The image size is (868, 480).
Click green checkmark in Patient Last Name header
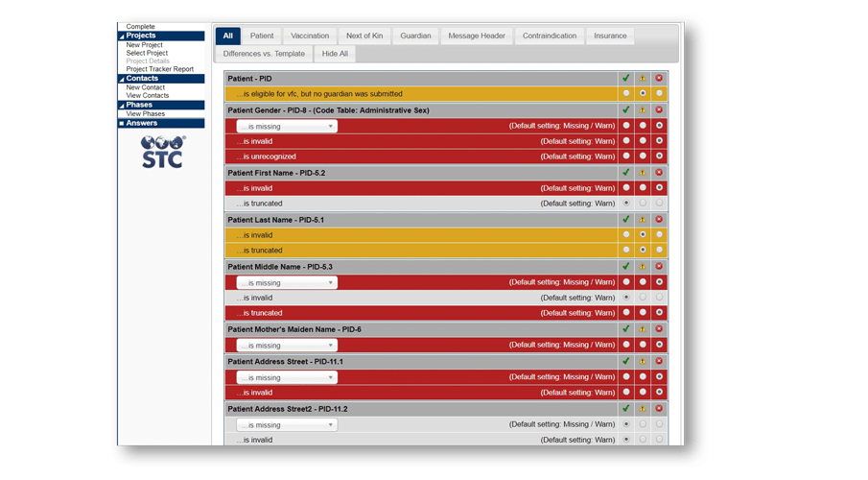pos(626,220)
